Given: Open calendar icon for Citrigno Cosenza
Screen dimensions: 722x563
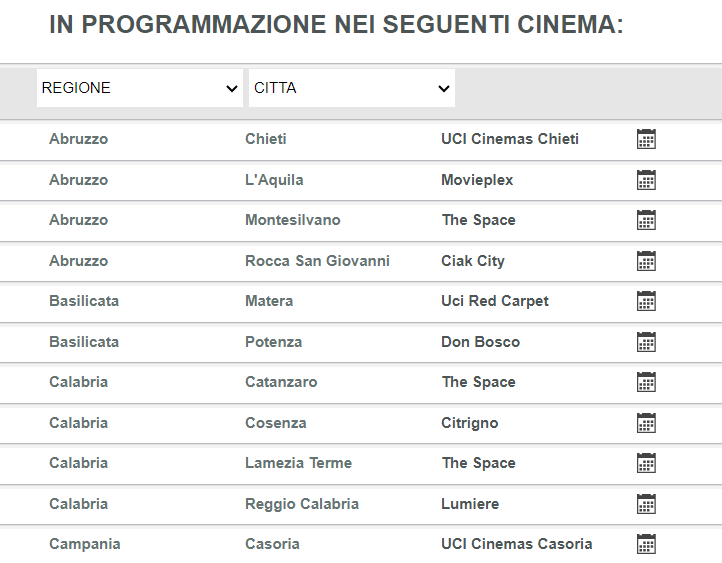Looking at the screenshot, I should (x=646, y=423).
